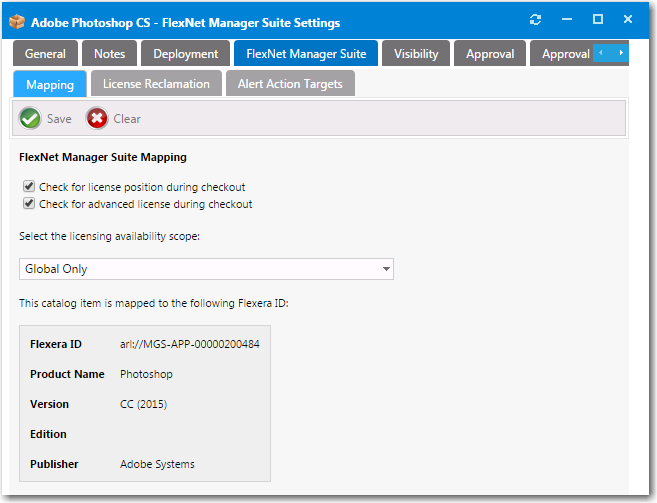Switch to the General tab
Image resolution: width=657 pixels, height=503 pixels.
[x=46, y=54]
